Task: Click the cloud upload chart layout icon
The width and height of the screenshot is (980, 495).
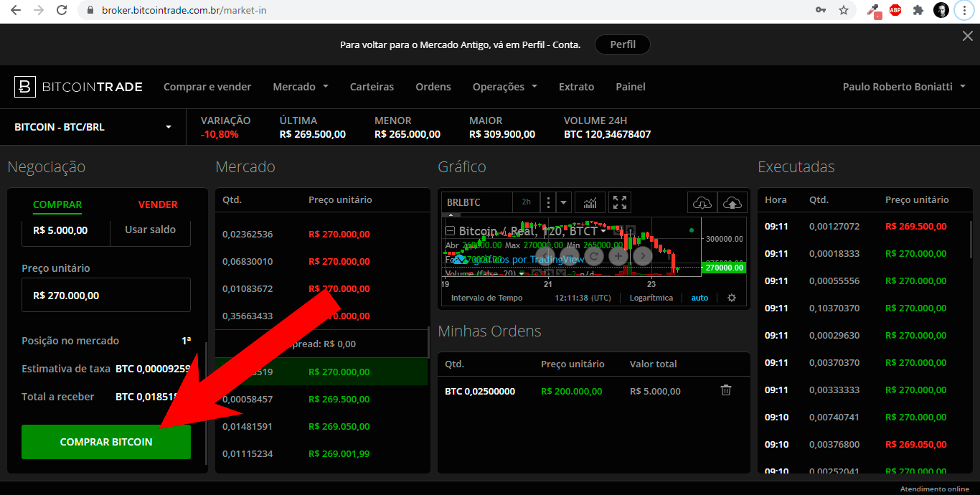Action: 732,203
